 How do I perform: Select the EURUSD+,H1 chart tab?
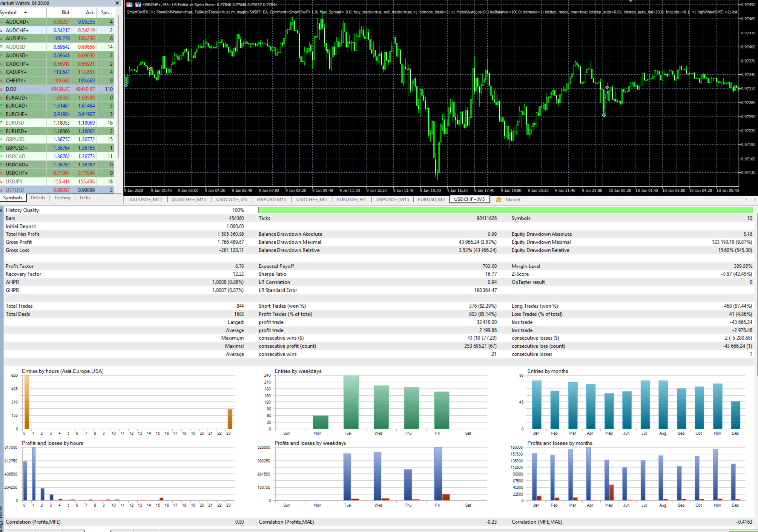(351, 199)
